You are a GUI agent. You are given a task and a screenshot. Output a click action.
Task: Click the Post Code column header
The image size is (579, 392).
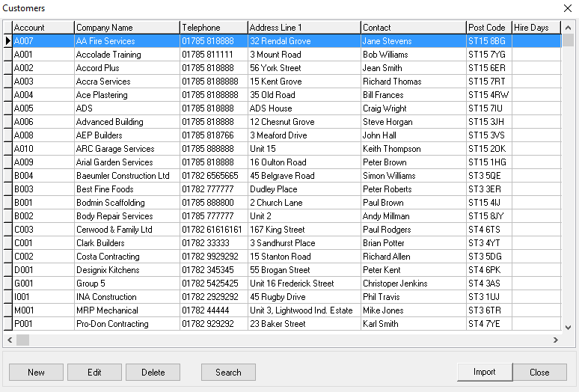489,28
